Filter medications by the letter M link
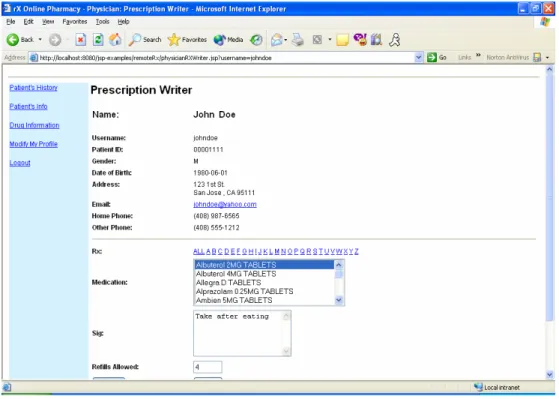The width and height of the screenshot is (559, 399). (x=277, y=252)
